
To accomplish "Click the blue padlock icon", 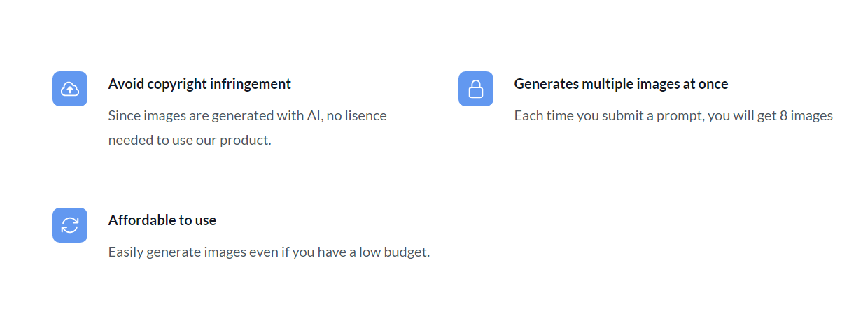I will click(x=476, y=89).
